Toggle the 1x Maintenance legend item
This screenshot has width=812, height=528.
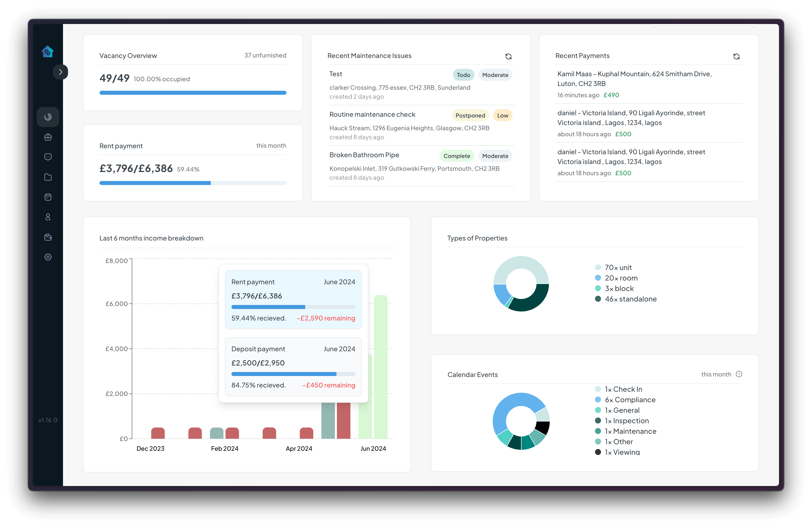click(x=625, y=431)
